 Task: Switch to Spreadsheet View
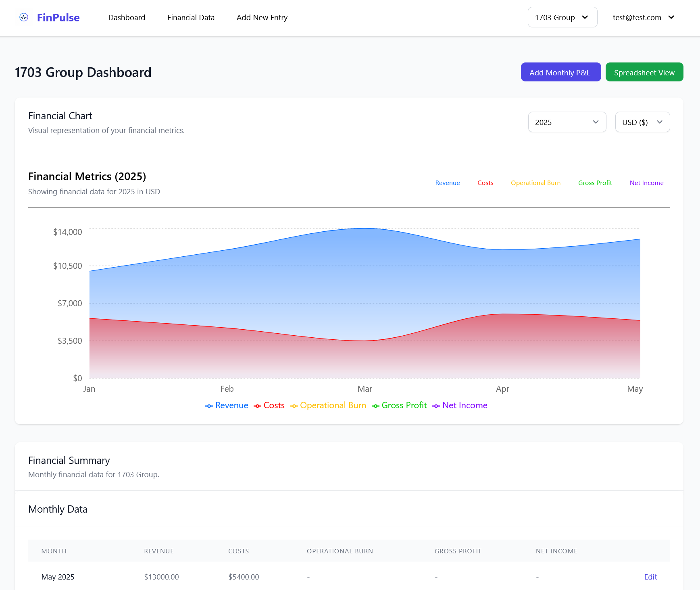[x=644, y=72]
